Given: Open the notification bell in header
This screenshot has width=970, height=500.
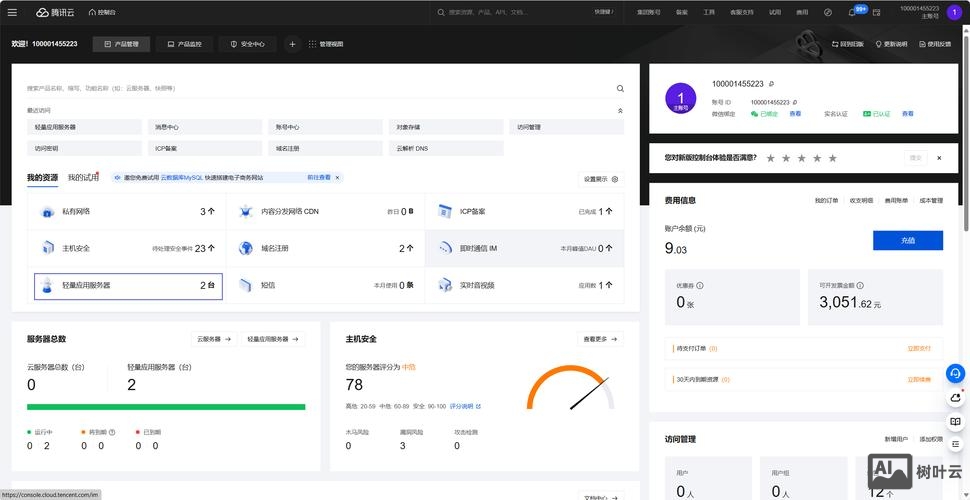Looking at the screenshot, I should [x=852, y=12].
